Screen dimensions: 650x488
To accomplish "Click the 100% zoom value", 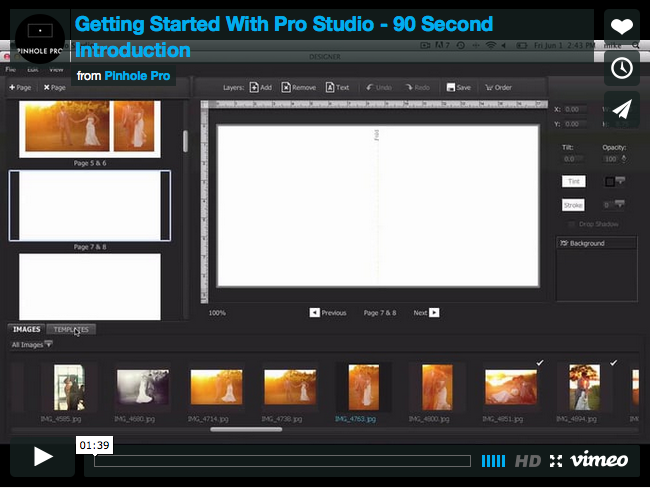I will 217,313.
